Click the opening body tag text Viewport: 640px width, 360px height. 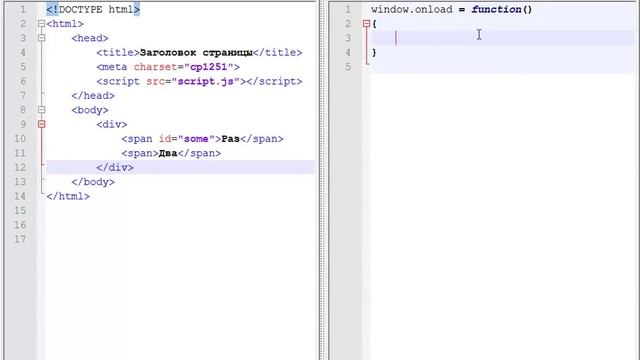pyautogui.click(x=90, y=110)
